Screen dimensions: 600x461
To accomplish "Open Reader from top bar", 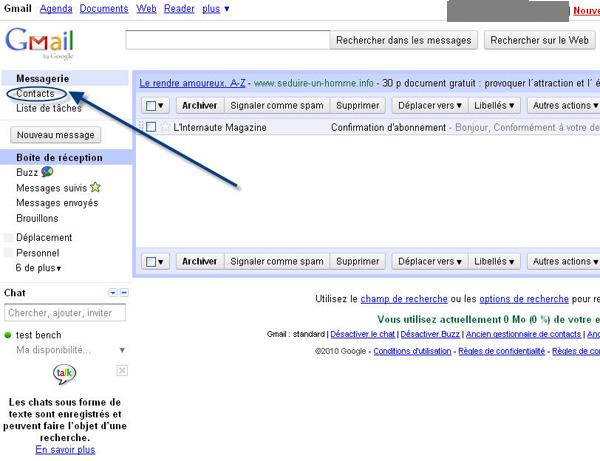I will (x=179, y=8).
